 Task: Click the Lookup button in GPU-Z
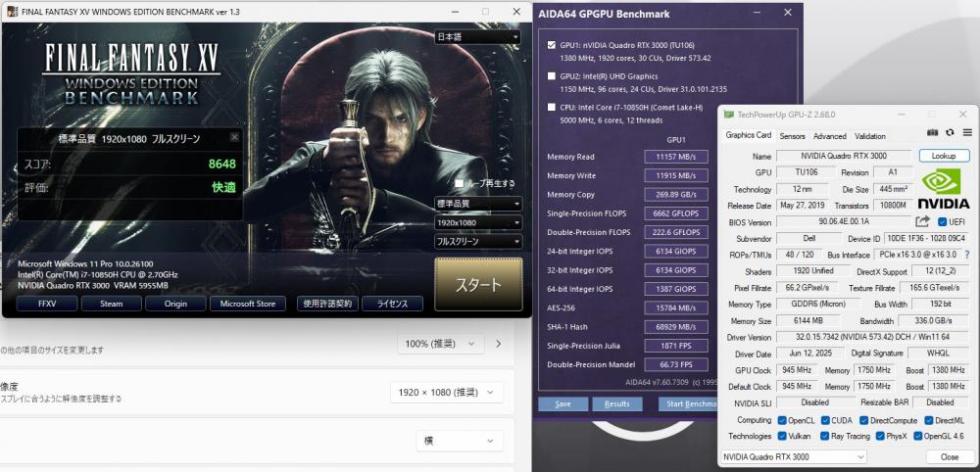coord(943,156)
